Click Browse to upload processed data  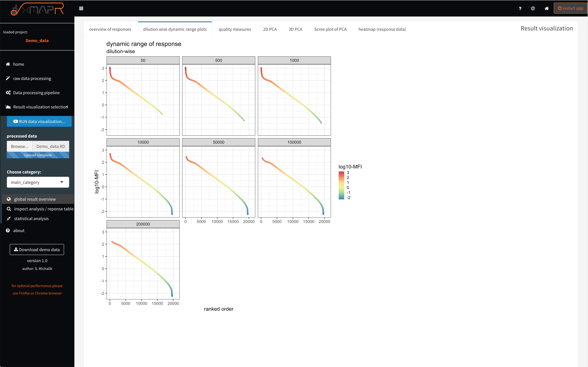[20, 146]
